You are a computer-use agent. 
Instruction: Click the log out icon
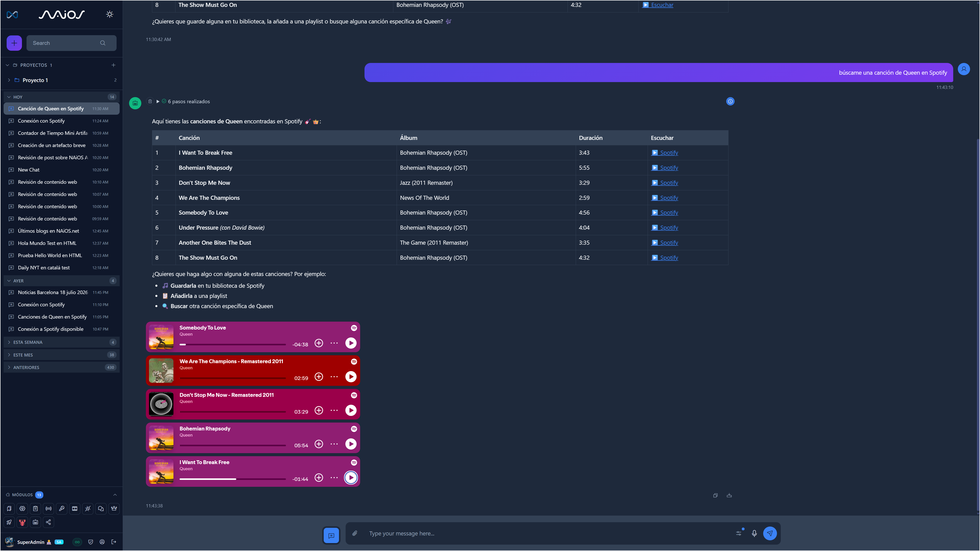[x=114, y=542]
